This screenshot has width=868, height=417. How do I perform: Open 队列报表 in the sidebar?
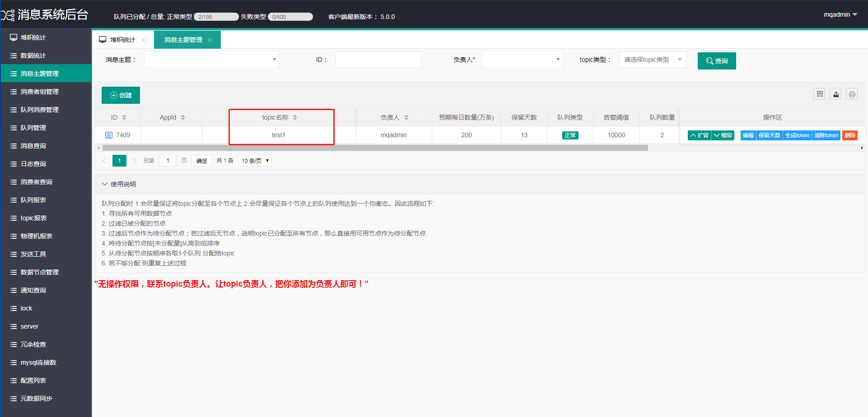pyautogui.click(x=46, y=200)
